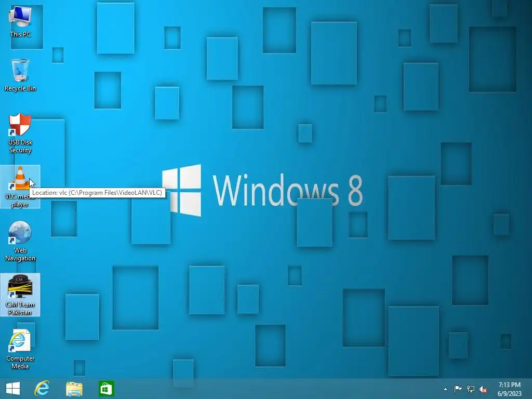The width and height of the screenshot is (532, 399).
Task: Select the Computer Media shortcut icon
Action: click(x=20, y=341)
